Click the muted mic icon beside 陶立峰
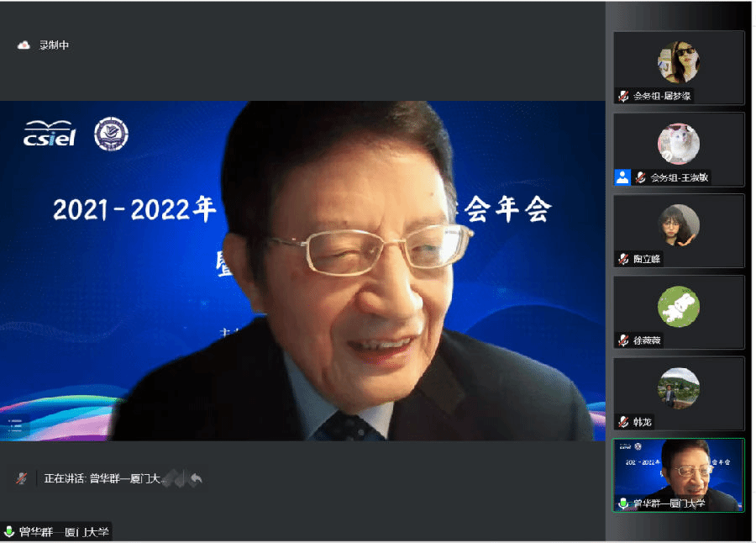Screen dimensions: 756x543 [622, 259]
